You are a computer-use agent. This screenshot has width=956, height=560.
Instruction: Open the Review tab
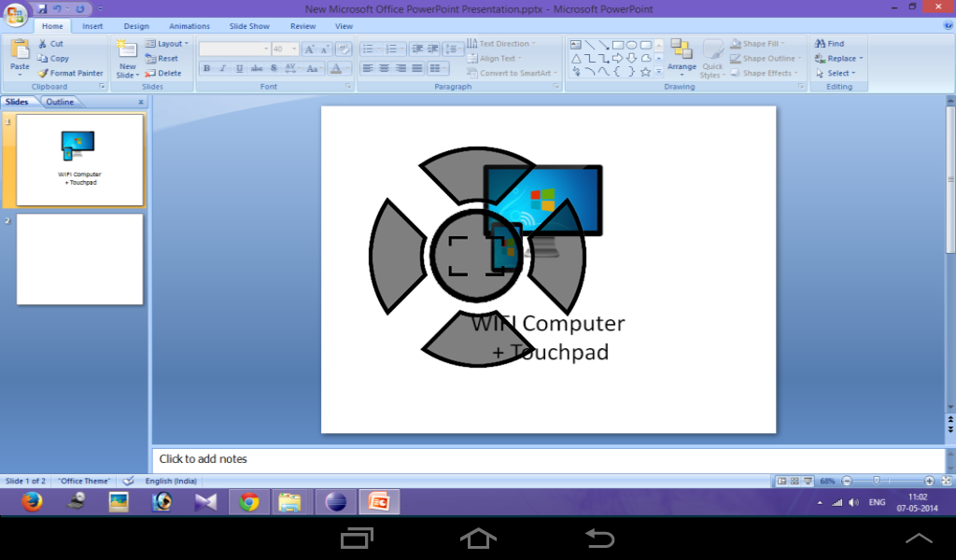point(303,26)
